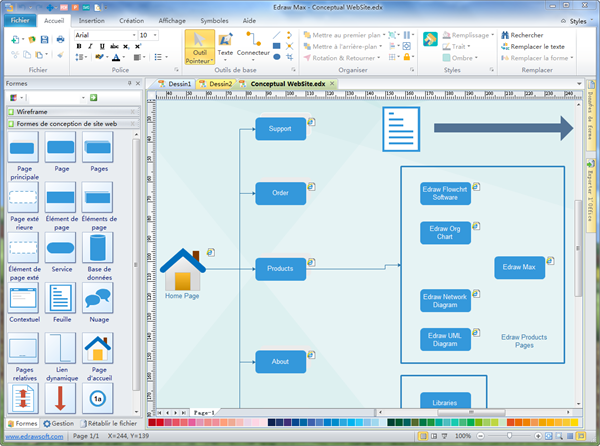Toggle strikethrough formatting
This screenshot has height=446, width=600.
tap(114, 46)
